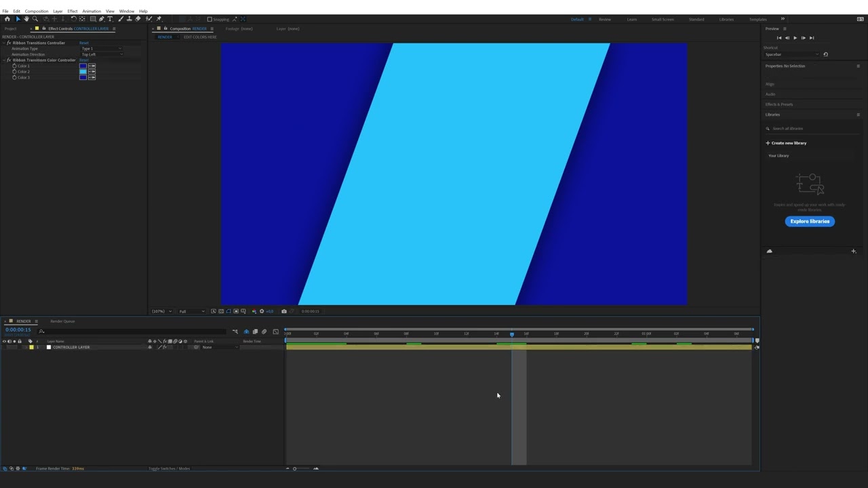
Task: Toggle Color 1 stopwatch keyframing
Action: point(14,66)
